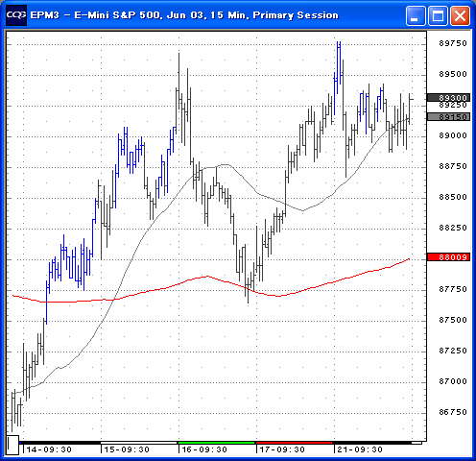
Task: Maximize the E-Mini S&P 500 chart window
Action: pos(438,15)
